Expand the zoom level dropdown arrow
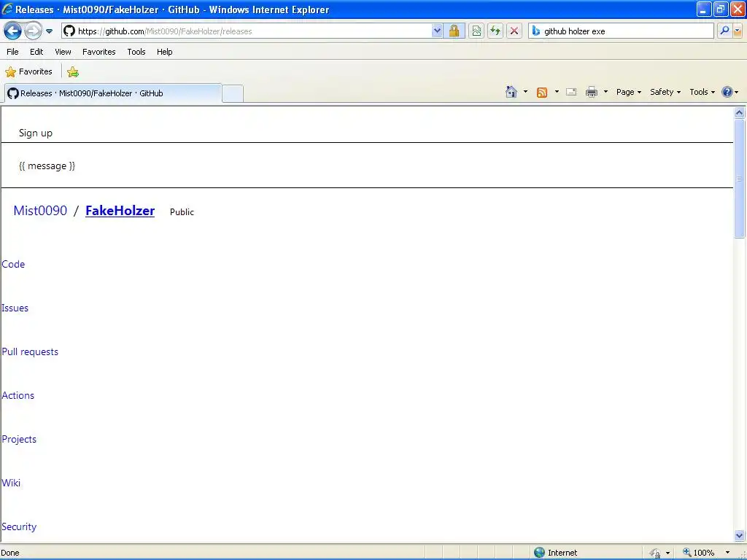Image resolution: width=747 pixels, height=560 pixels. (727, 553)
